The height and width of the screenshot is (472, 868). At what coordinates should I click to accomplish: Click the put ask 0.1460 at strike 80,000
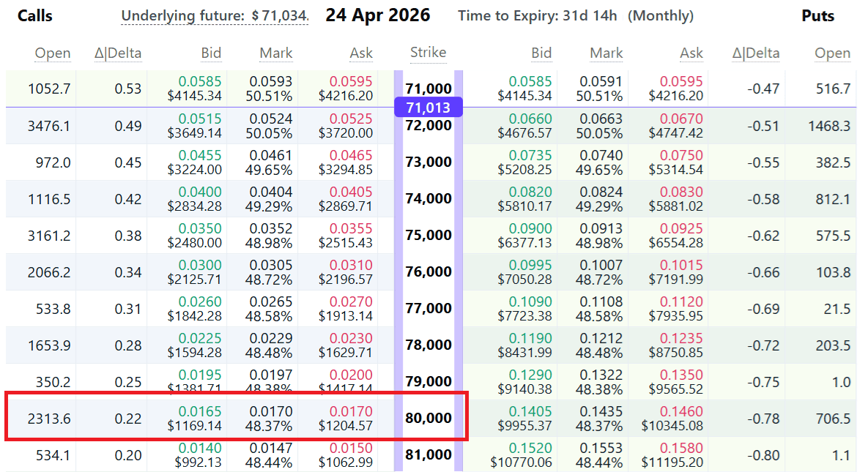[x=683, y=411]
